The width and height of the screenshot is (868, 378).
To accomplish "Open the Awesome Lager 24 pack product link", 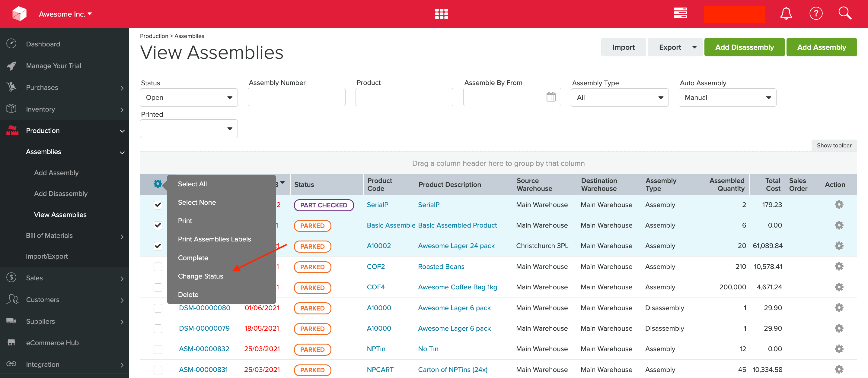I will coord(456,246).
